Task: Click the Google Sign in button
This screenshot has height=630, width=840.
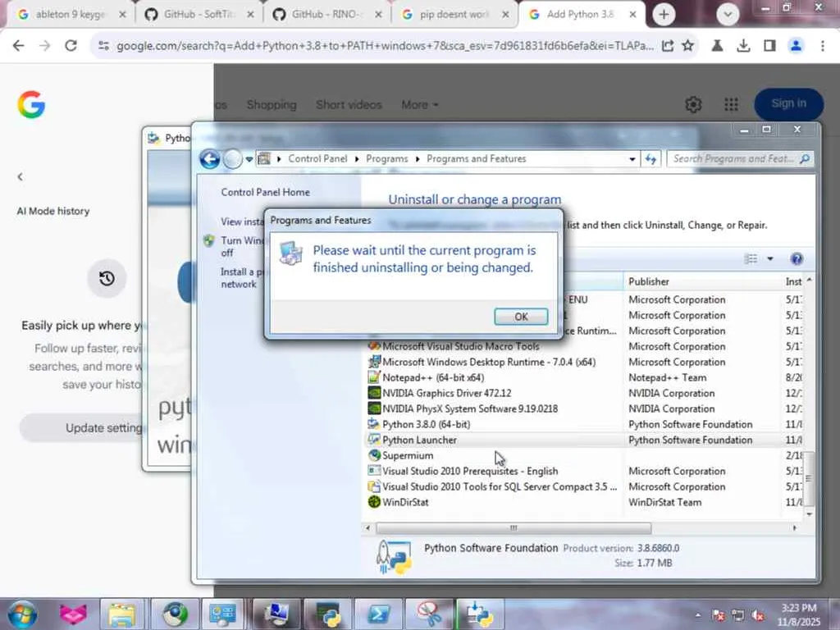Action: [x=788, y=104]
